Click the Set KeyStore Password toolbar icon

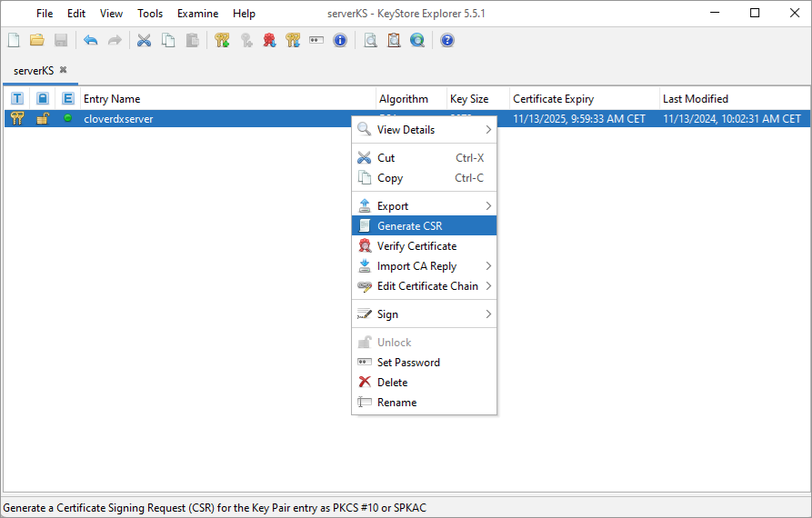pyautogui.click(x=316, y=40)
